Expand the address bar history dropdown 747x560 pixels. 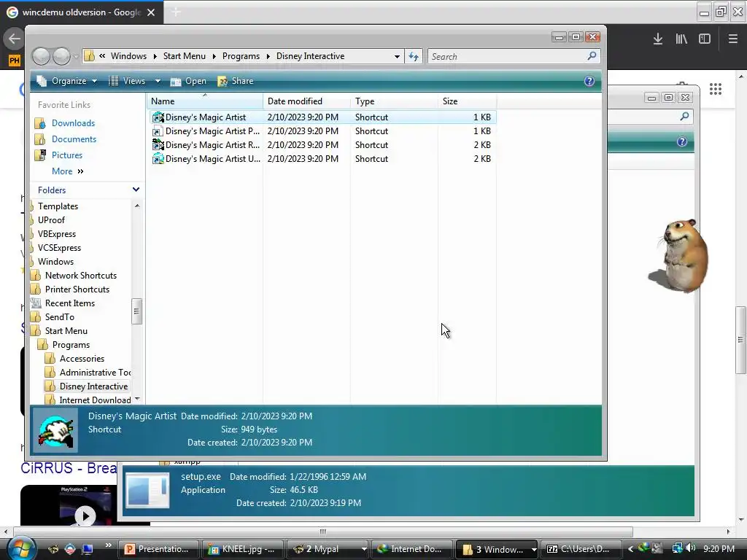pyautogui.click(x=397, y=57)
